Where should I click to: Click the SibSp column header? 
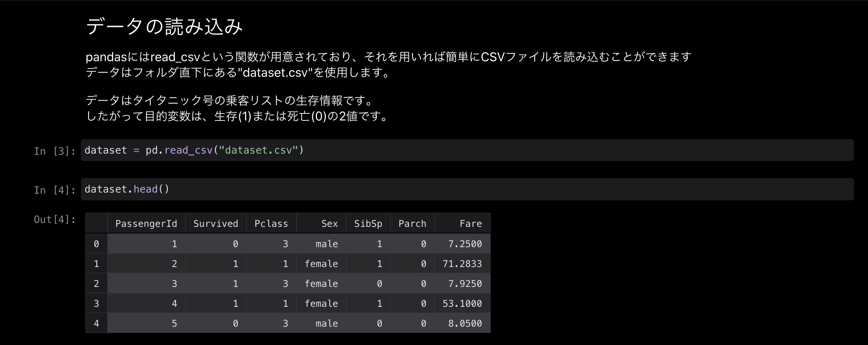point(368,224)
